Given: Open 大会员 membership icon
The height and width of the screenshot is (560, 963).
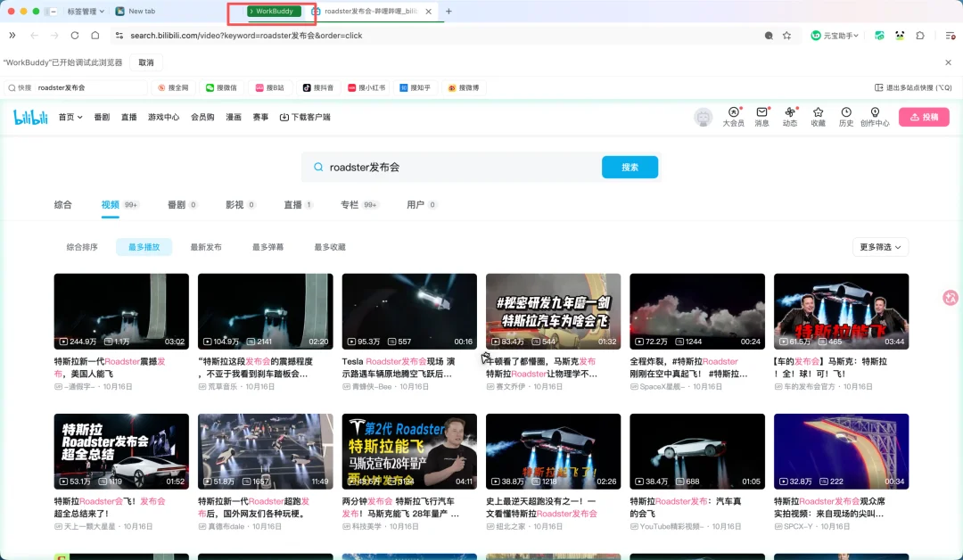Looking at the screenshot, I should pos(733,116).
